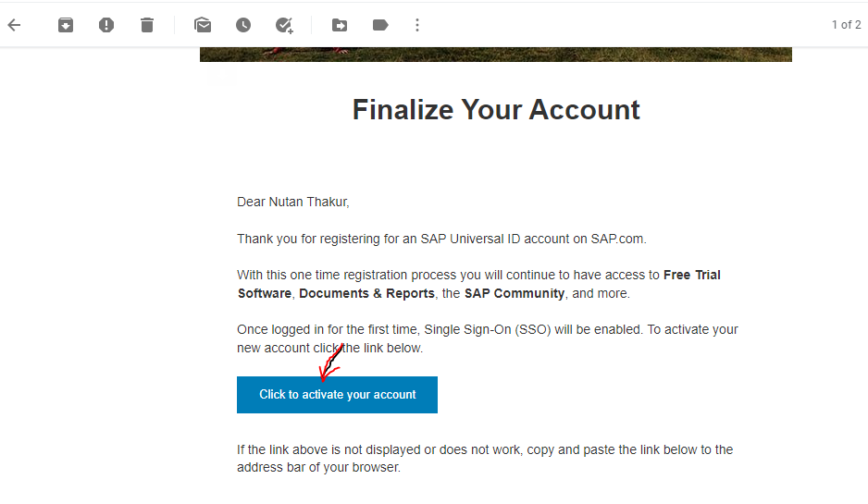
Task: Click the email banner image strip
Action: (x=496, y=55)
